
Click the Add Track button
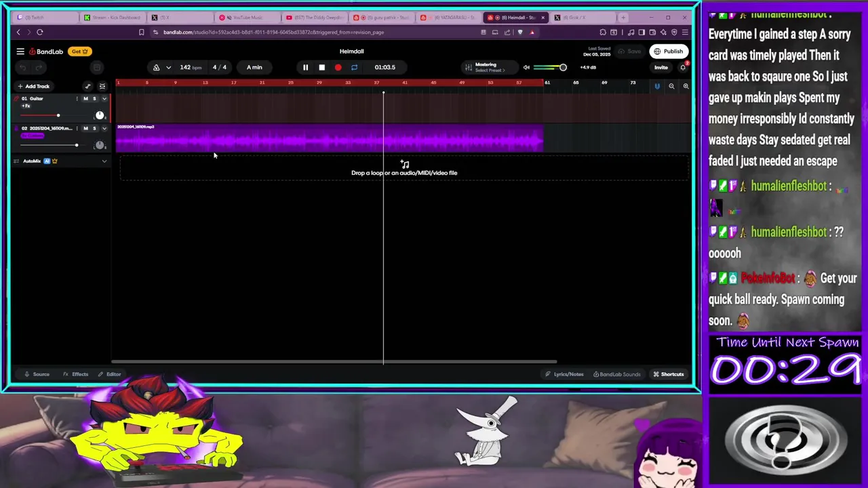point(34,86)
